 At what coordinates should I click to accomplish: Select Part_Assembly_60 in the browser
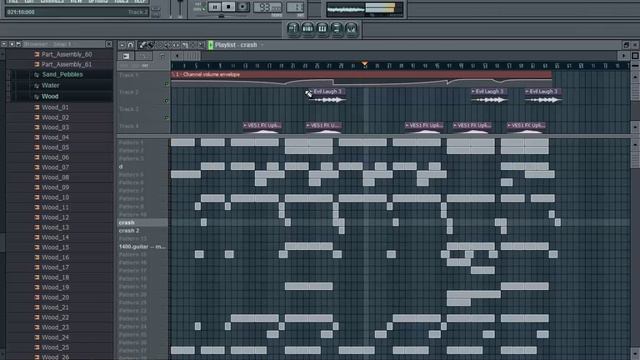click(x=67, y=54)
